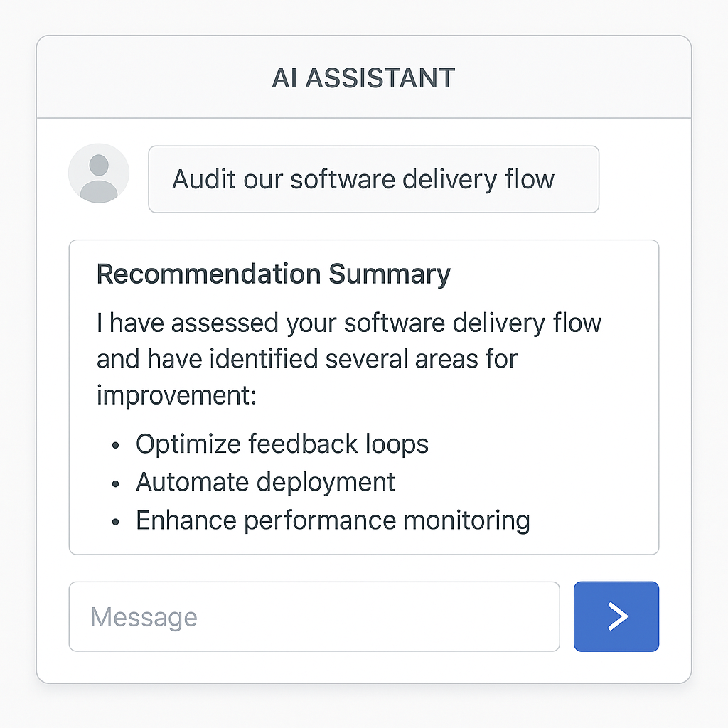Click the line starting "I have assessed"

(349, 323)
